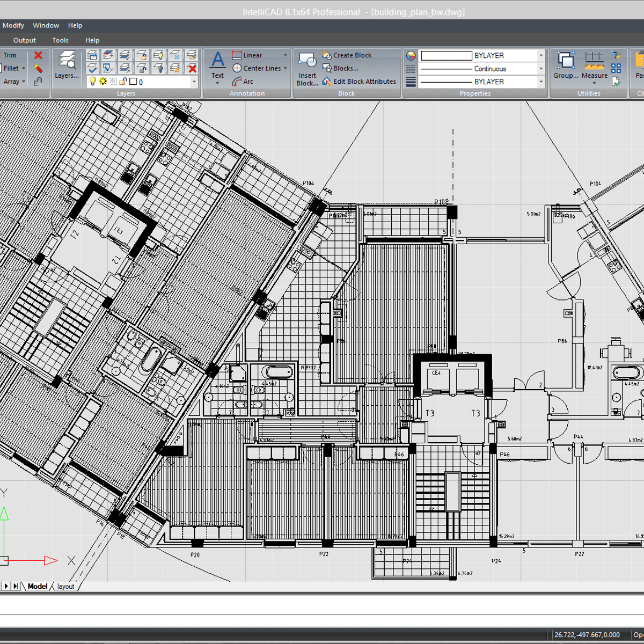This screenshot has height=644, width=644.
Task: Toggle the freeze sun icon for layer 0
Action: point(103,82)
